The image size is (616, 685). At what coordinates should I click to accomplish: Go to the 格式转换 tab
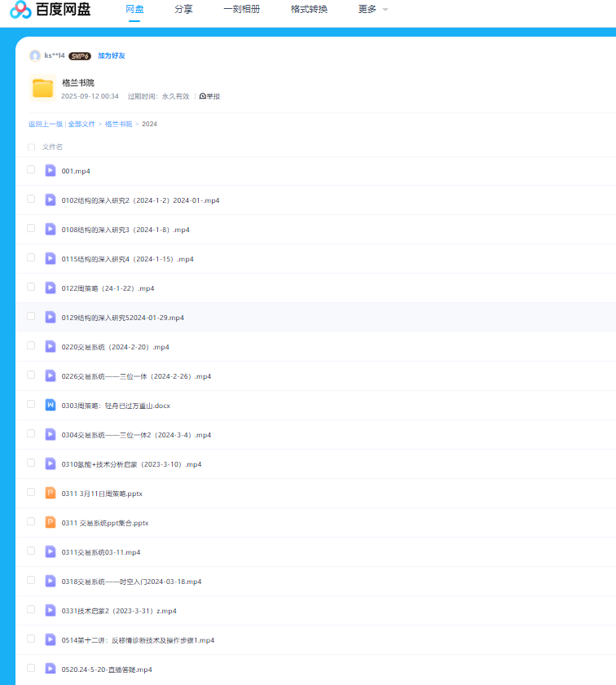[x=309, y=9]
